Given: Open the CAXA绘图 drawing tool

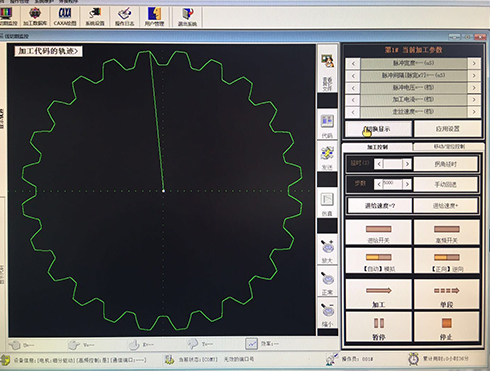Looking at the screenshot, I should point(65,16).
